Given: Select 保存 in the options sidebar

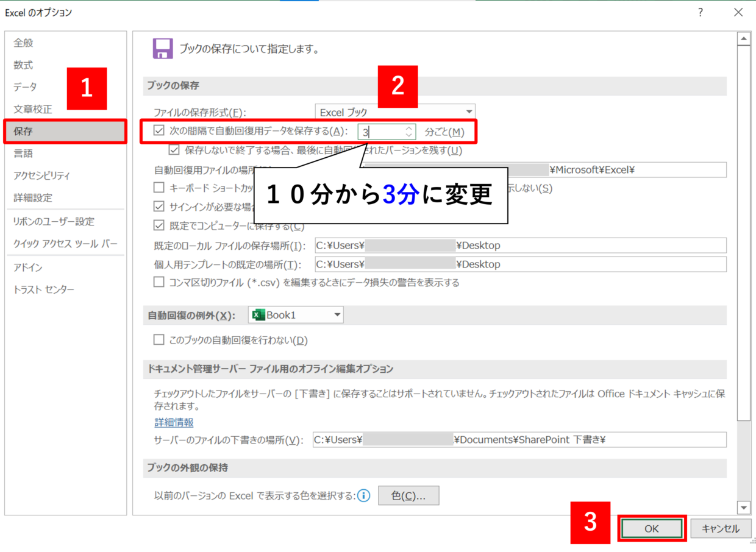Looking at the screenshot, I should coord(65,132).
